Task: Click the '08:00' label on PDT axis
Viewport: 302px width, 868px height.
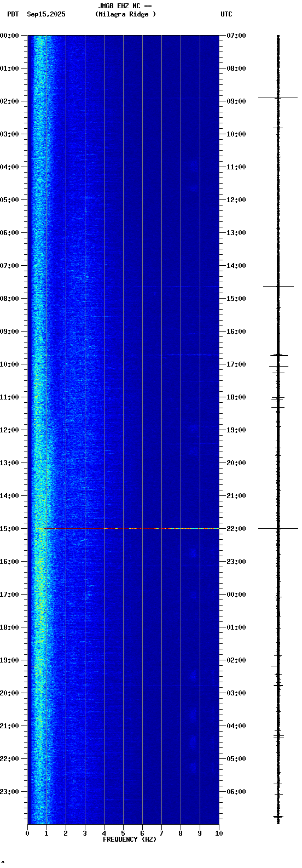Action: tap(9, 299)
